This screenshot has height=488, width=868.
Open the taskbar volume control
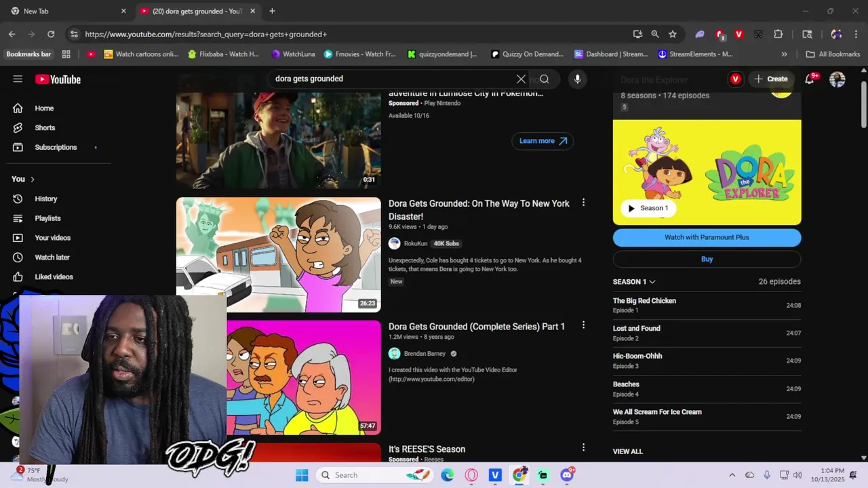(x=797, y=475)
